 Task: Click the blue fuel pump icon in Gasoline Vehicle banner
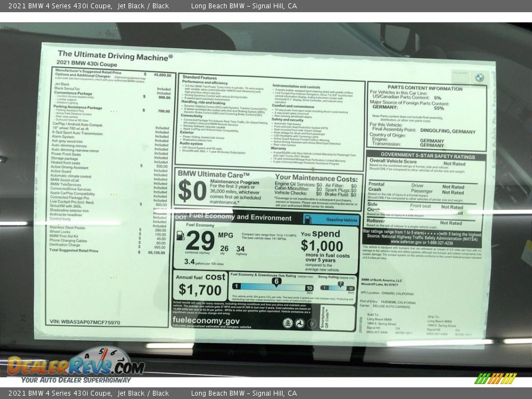tap(308, 219)
